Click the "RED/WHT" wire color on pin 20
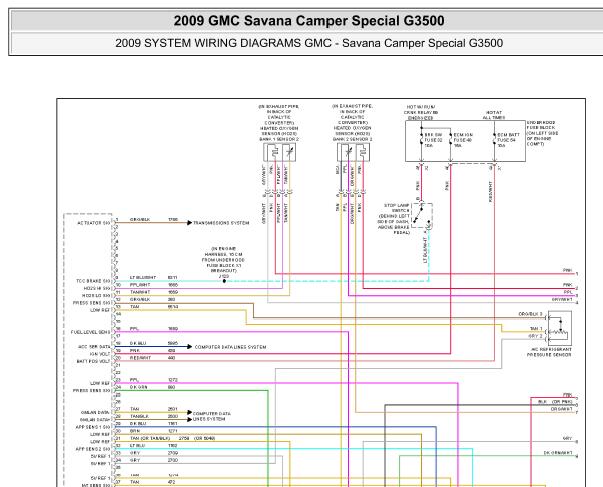This screenshot has width=603, height=487. click(140, 358)
